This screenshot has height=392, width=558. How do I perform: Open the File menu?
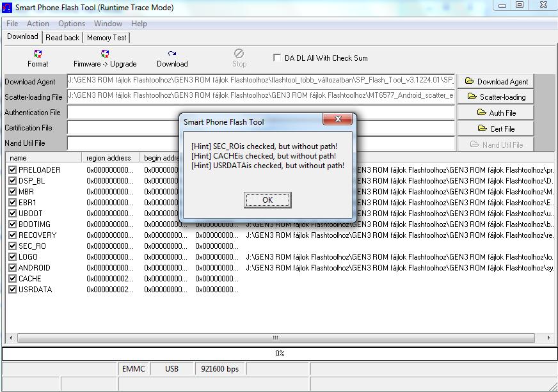tap(12, 24)
